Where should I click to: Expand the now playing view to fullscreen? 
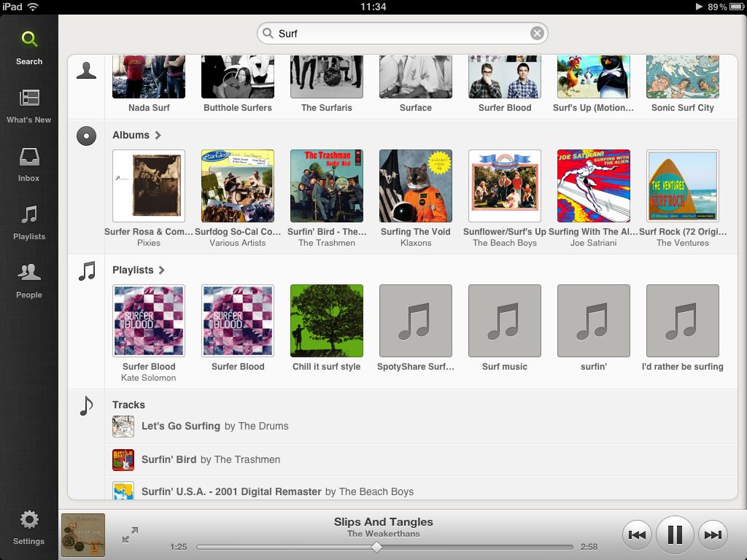pyautogui.click(x=131, y=534)
